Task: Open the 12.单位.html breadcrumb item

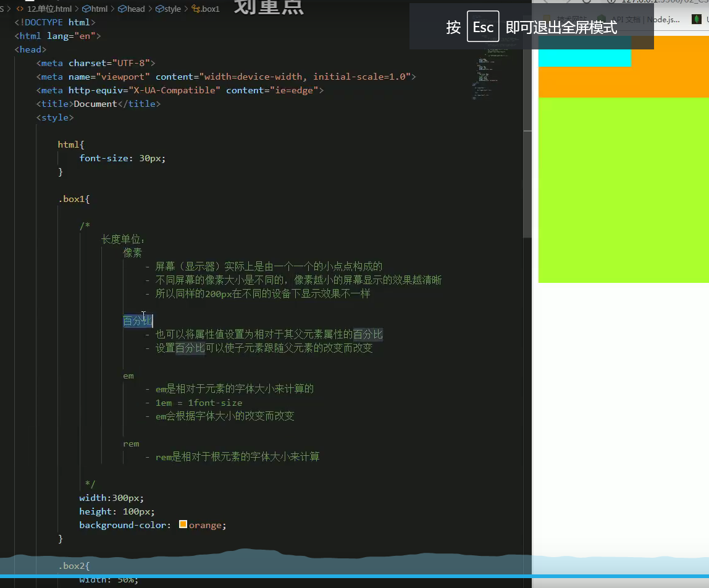Action: click(49, 9)
